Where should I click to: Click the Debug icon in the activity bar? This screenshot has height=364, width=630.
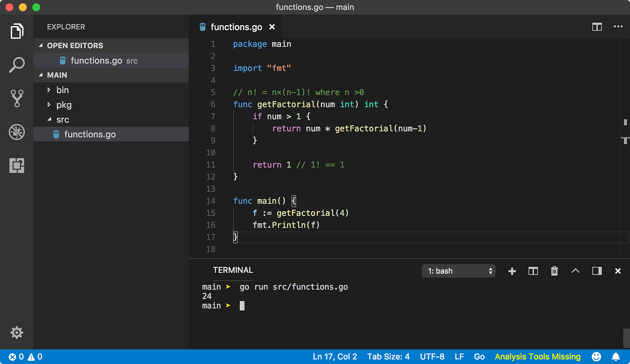(x=17, y=132)
